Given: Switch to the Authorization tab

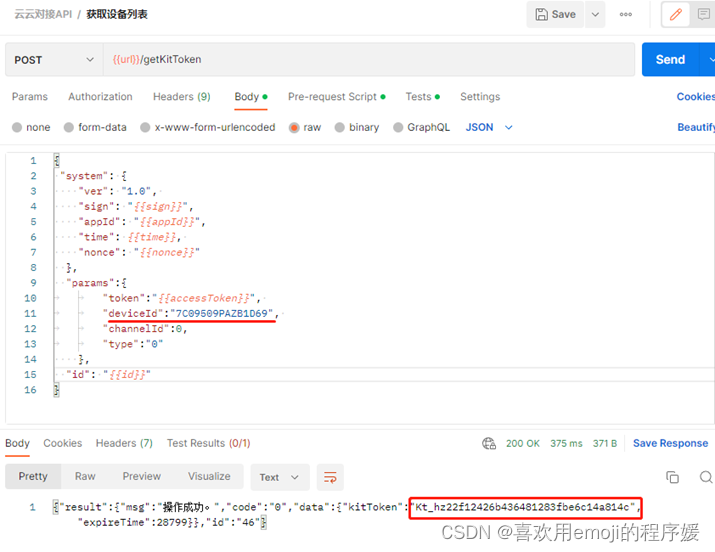Looking at the screenshot, I should [x=100, y=97].
